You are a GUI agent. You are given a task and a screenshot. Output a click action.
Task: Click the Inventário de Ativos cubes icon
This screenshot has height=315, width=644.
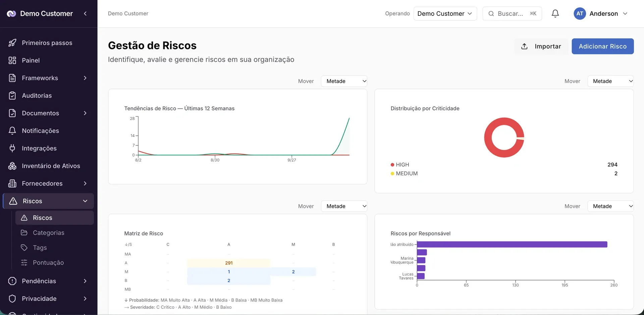coord(12,166)
